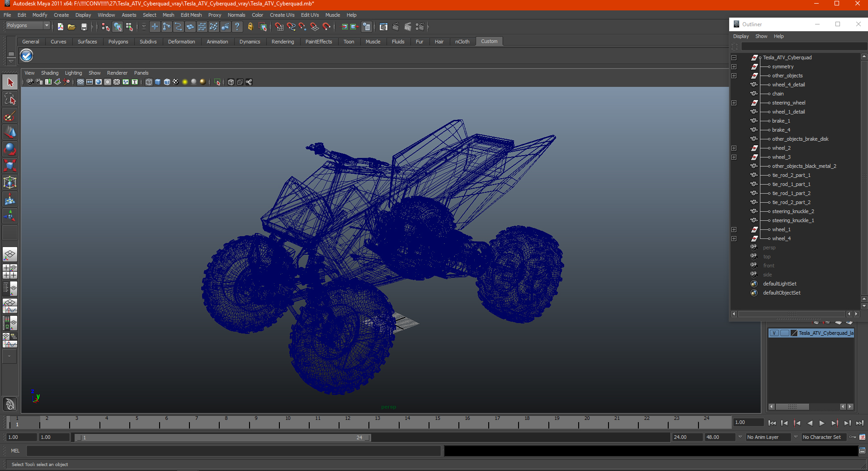
Task: Pick the Move tool in toolbox
Action: 10,132
